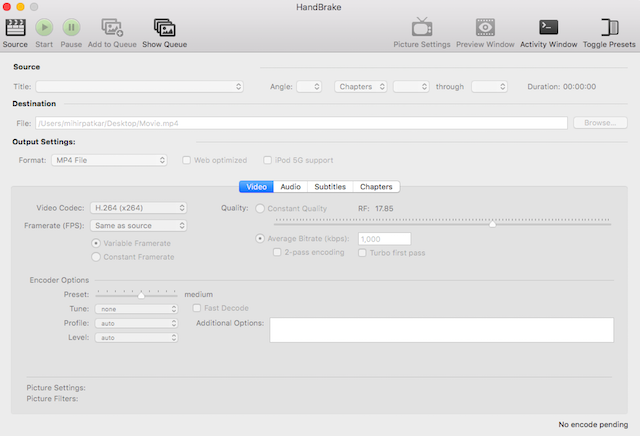Select Variable Framerate radio button
Image resolution: width=640 pixels, height=436 pixels.
(x=96, y=243)
